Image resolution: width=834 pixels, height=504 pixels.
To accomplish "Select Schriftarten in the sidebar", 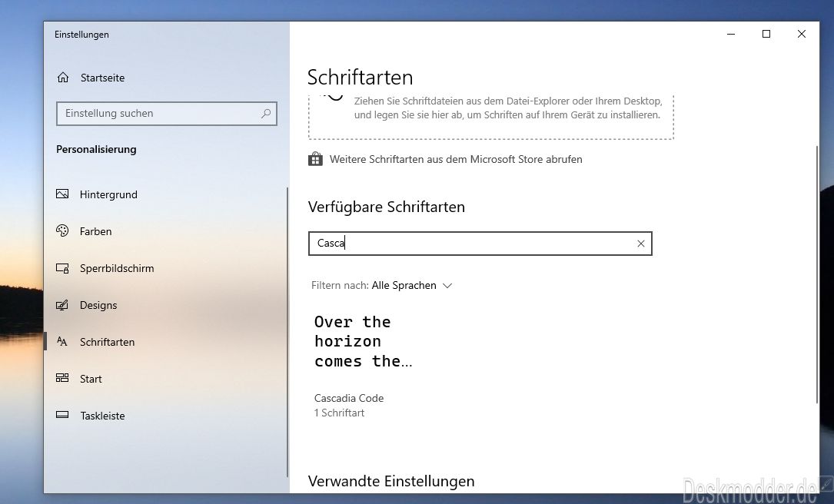I will pos(107,342).
